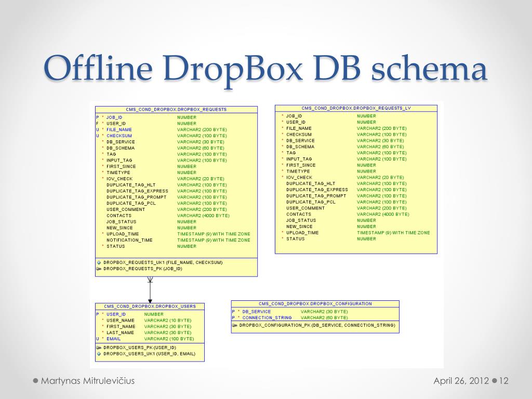The height and width of the screenshot is (399, 532).
Task: Click the CMS_COND_DROPBOX.DROPBOX_REQUESTS table header
Action: [176, 110]
